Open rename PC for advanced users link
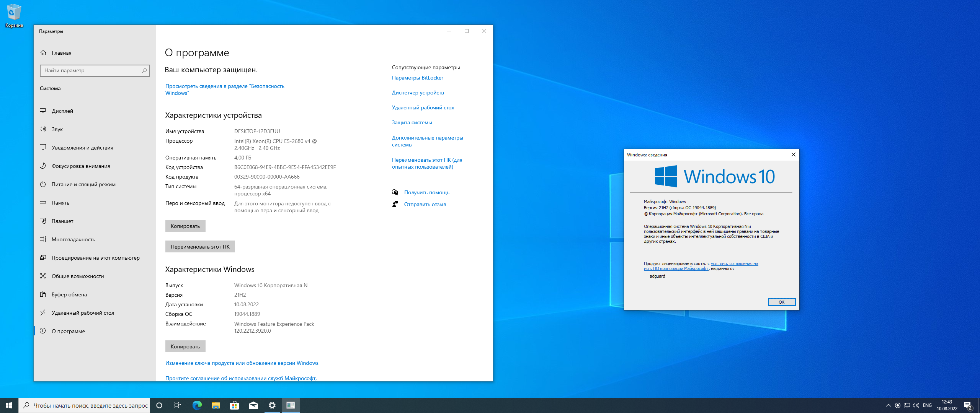Screen dimensions: 980x413 pos(427,163)
